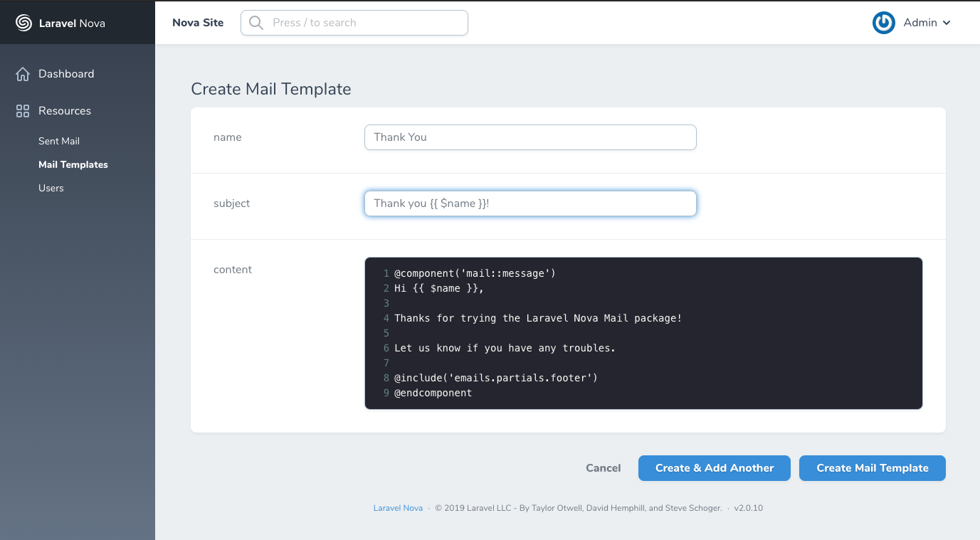This screenshot has height=540, width=980.
Task: Click Create & Add Another button
Action: coord(714,468)
